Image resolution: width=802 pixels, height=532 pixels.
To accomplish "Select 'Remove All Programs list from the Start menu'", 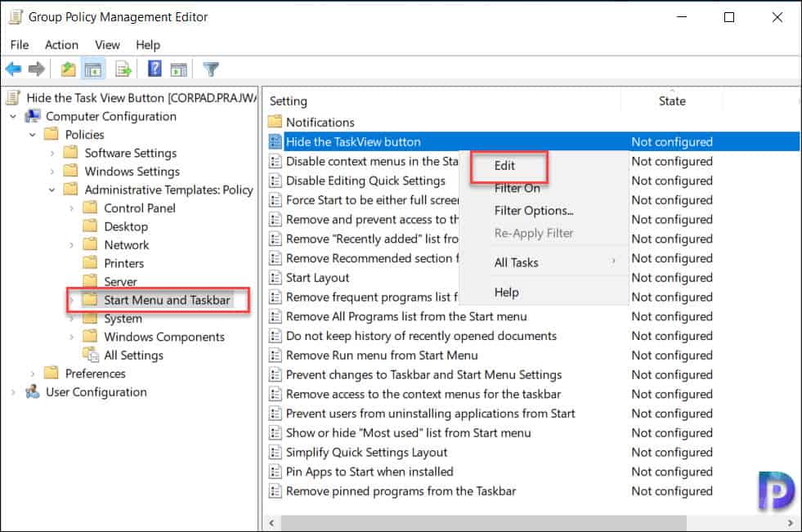I will pyautogui.click(x=406, y=316).
